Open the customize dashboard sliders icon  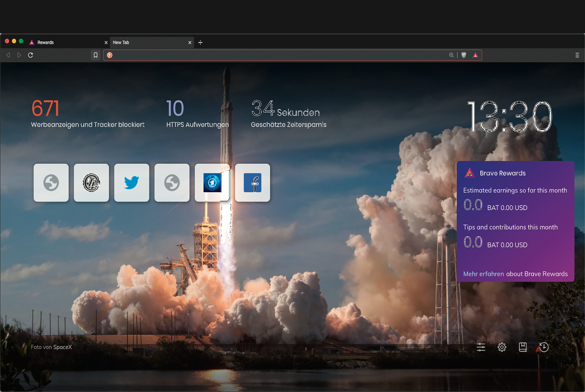pyautogui.click(x=481, y=347)
